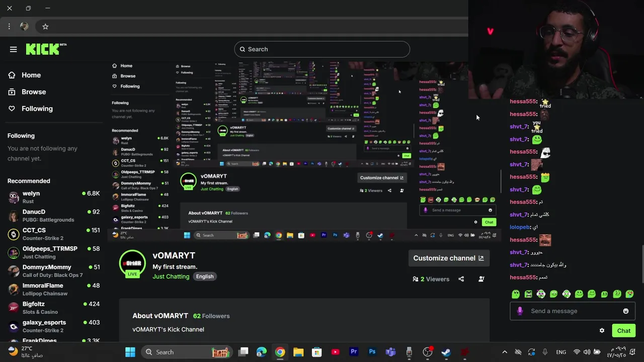This screenshot has width=644, height=362.
Task: Open the Just Chatting category link
Action: [171, 277]
